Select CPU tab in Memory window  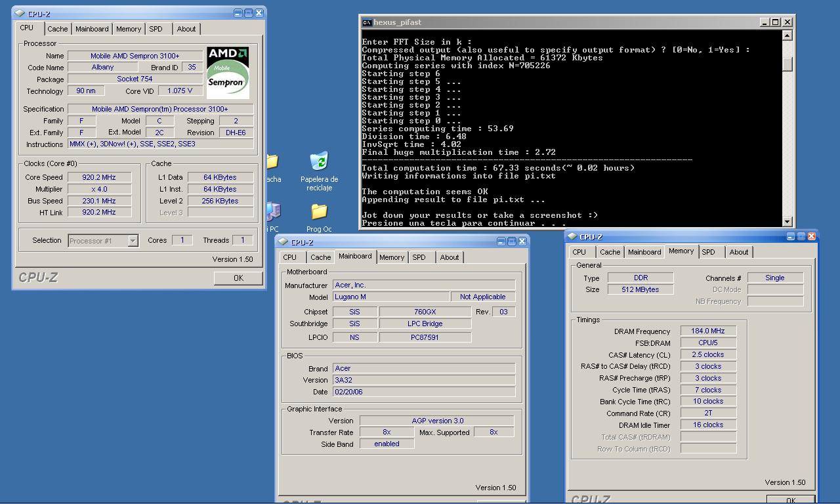point(579,252)
